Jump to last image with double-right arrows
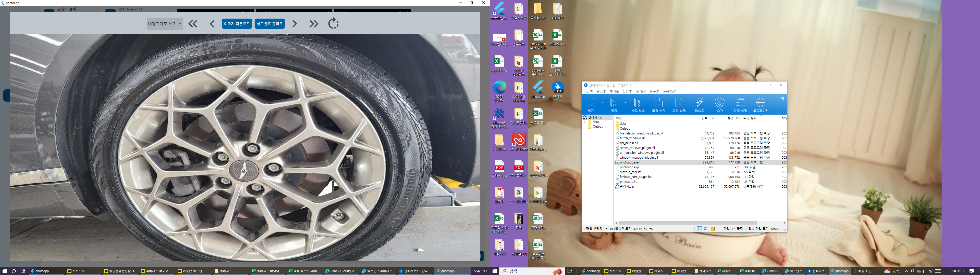Viewport: 980px width, 275px height. point(313,23)
